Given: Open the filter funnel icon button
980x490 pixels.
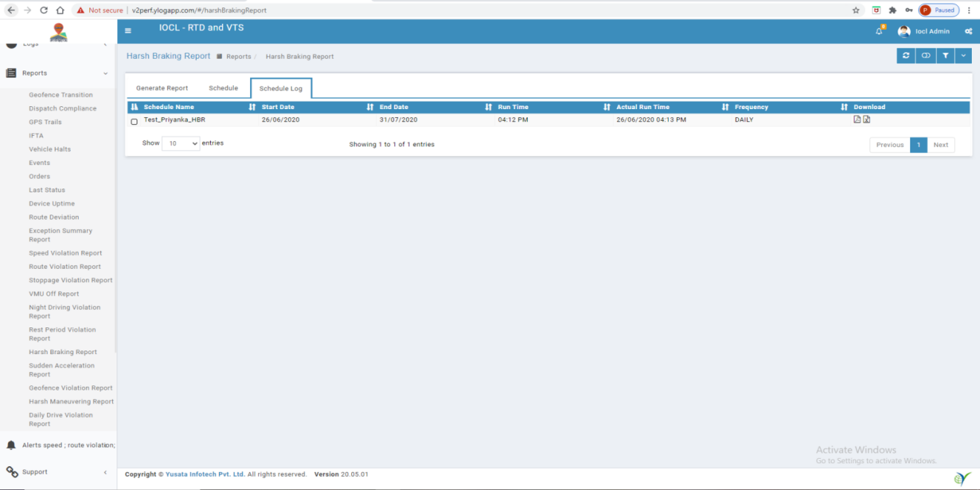Looking at the screenshot, I should [945, 56].
